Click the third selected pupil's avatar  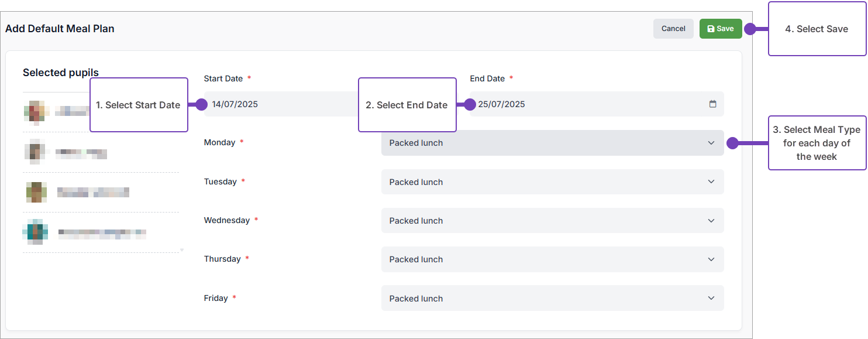36,192
